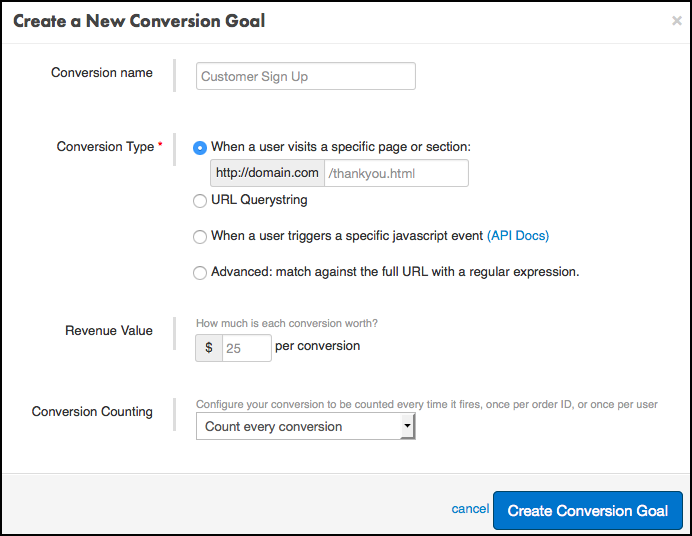Select the URL Querystring radio option
The width and height of the screenshot is (692, 536).
pos(200,201)
